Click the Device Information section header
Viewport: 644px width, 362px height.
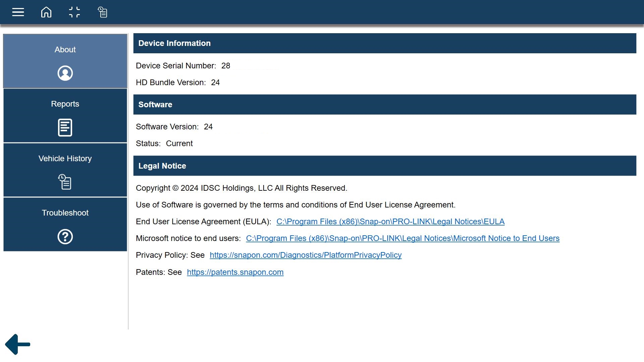click(174, 43)
